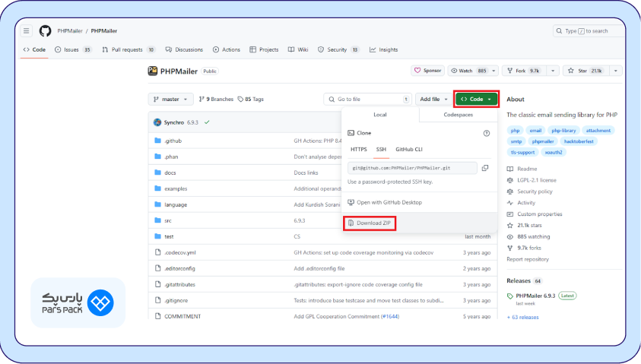The width and height of the screenshot is (641, 364).
Task: Choose Open with GitHub Desktop
Action: click(x=389, y=202)
